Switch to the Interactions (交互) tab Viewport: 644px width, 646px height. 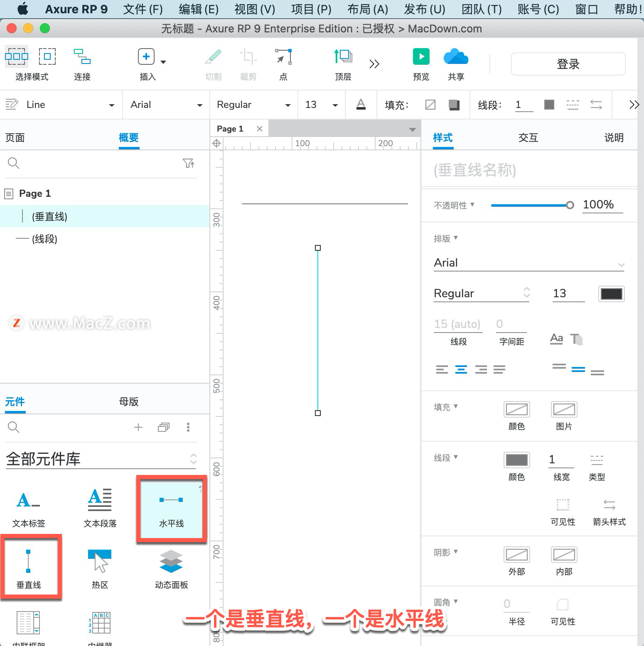point(528,138)
